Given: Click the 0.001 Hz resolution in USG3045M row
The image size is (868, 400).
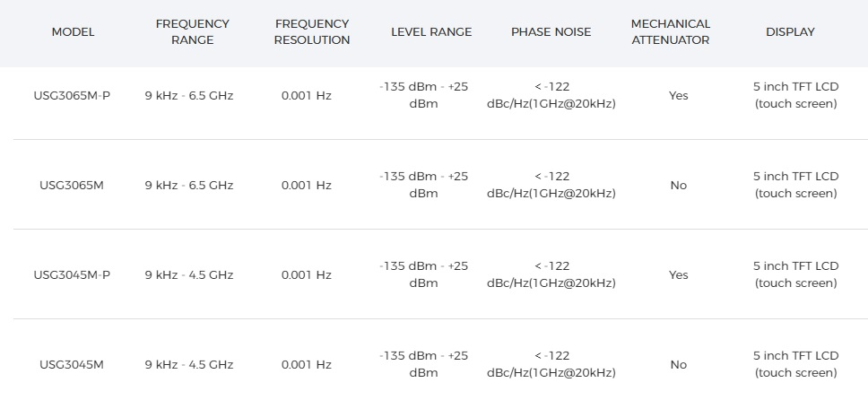Looking at the screenshot, I should point(306,364).
